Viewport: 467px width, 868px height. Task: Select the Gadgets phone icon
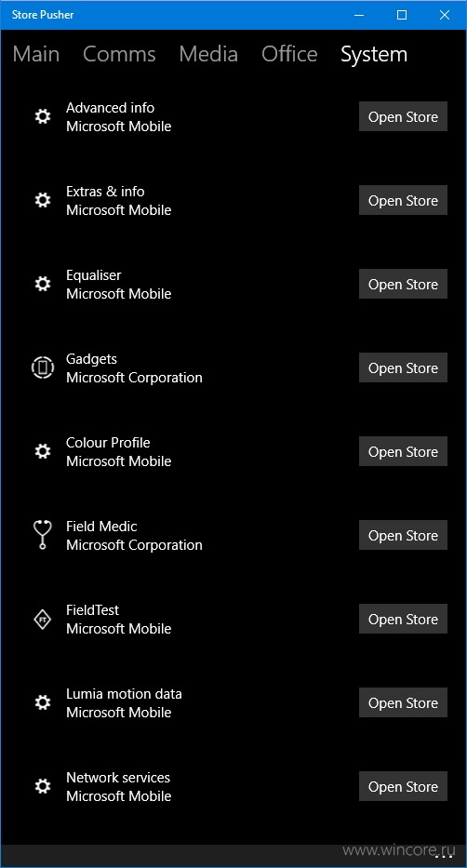click(x=43, y=367)
